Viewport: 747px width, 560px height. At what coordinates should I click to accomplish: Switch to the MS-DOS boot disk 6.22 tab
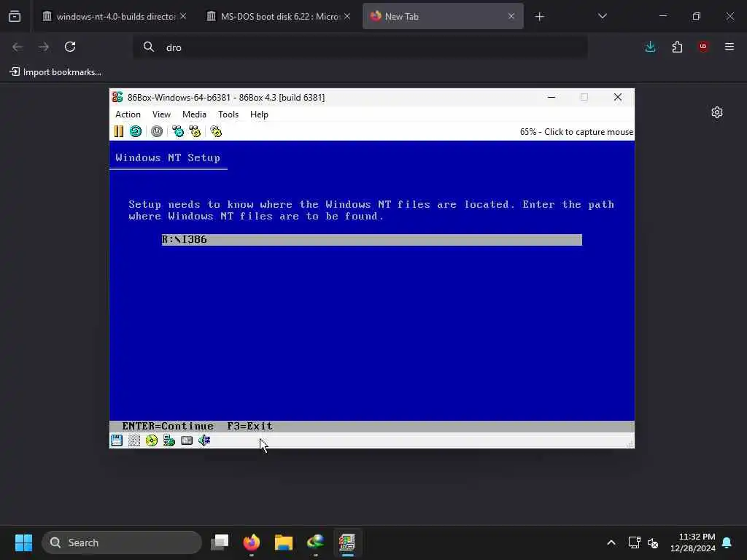(279, 16)
